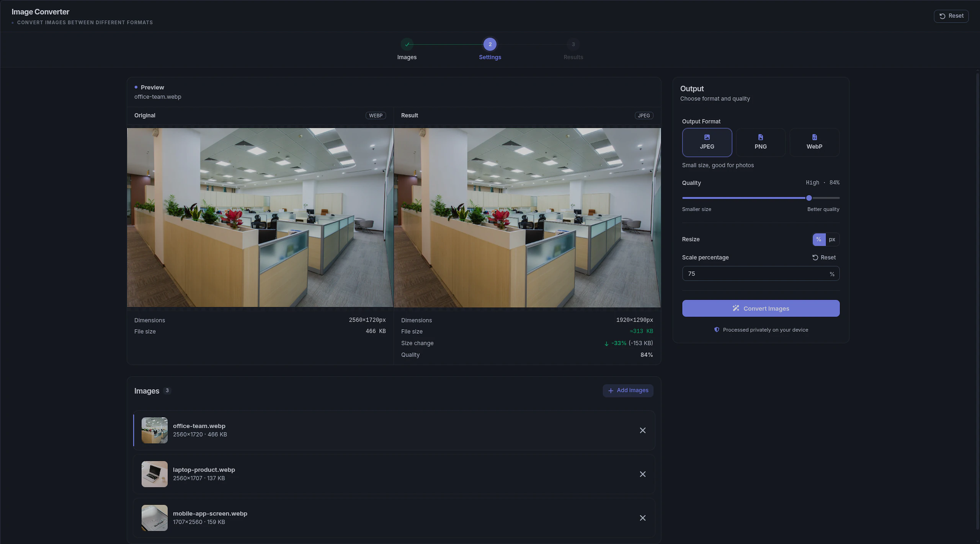980x544 pixels.
Task: Click the Smaller size label
Action: [x=696, y=209]
